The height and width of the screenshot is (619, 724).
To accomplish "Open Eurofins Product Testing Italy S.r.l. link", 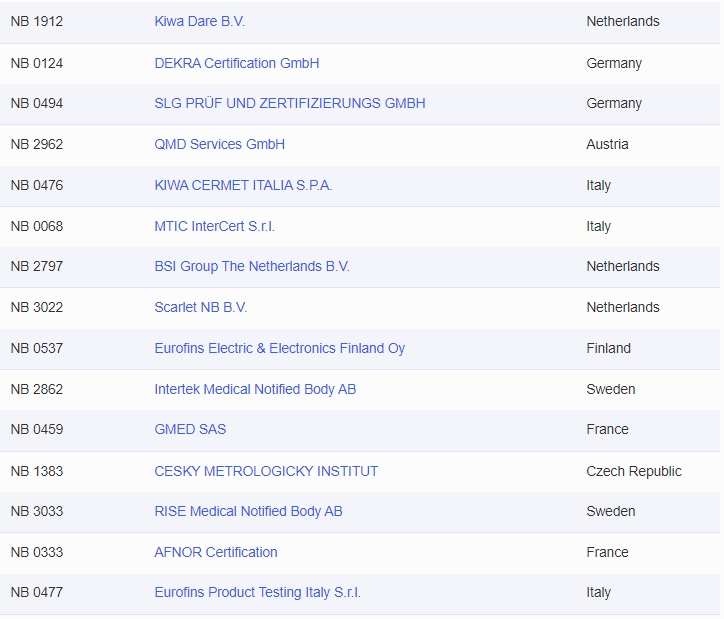I will [258, 592].
